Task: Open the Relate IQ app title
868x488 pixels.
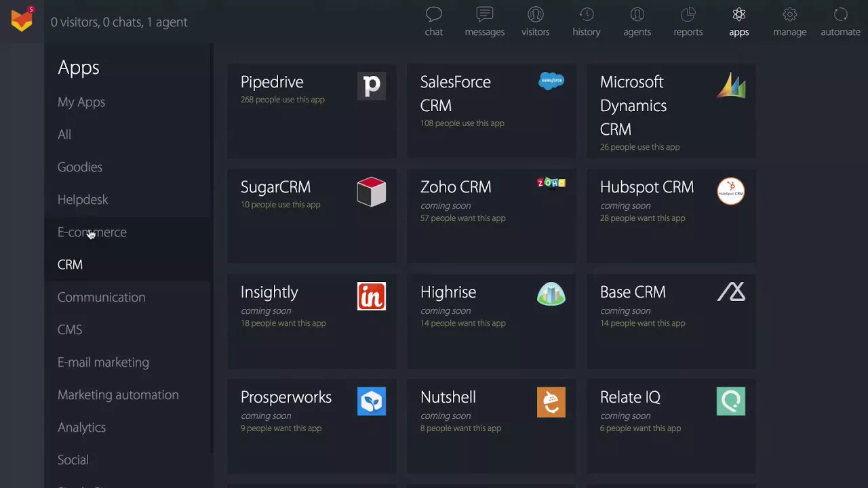Action: click(x=630, y=397)
